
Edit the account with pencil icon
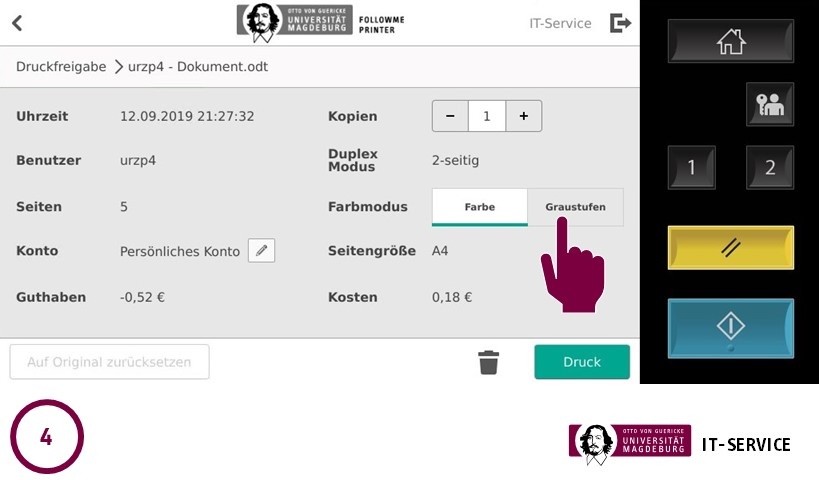click(261, 251)
